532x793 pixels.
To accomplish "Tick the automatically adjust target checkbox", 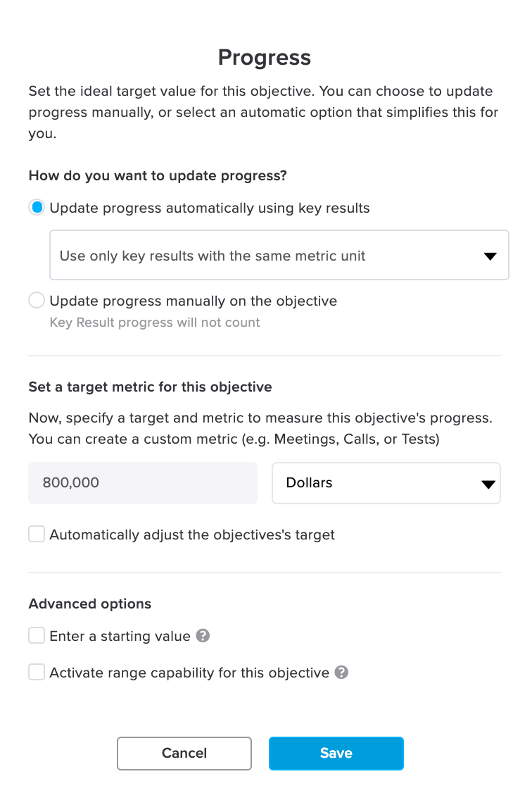I will 37,534.
